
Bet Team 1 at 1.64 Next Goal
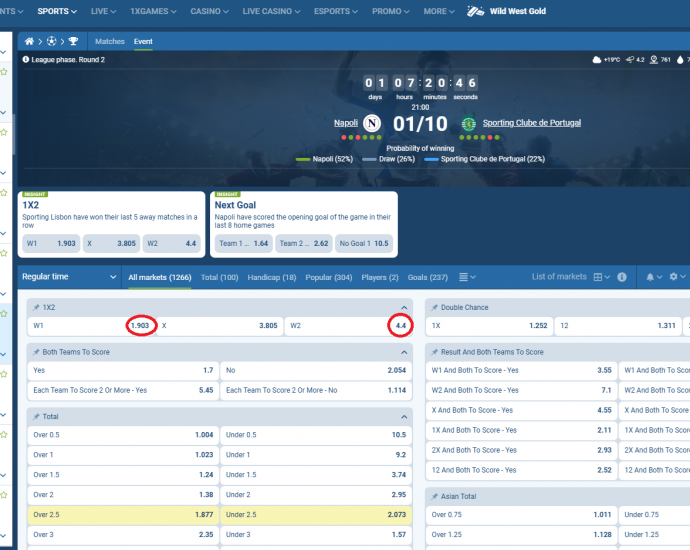point(243,243)
